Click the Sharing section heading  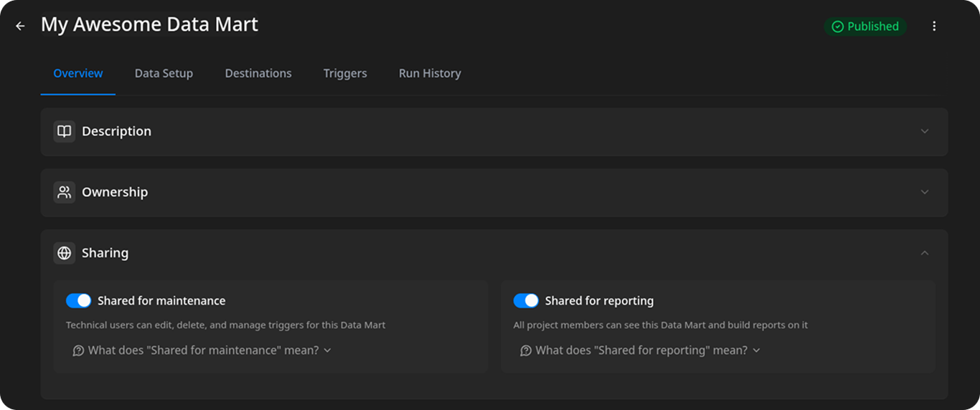pos(105,253)
